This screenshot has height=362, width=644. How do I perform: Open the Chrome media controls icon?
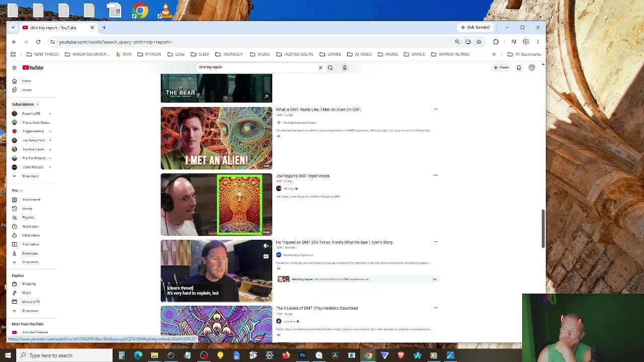[514, 42]
